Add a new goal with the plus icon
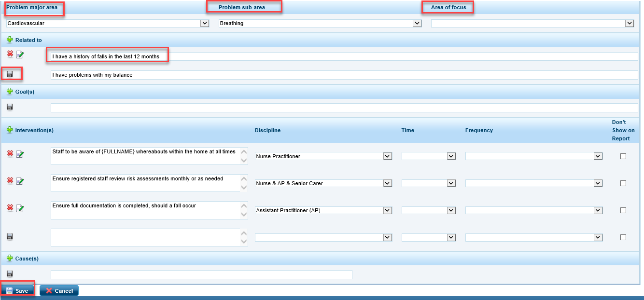 pyautogui.click(x=10, y=92)
